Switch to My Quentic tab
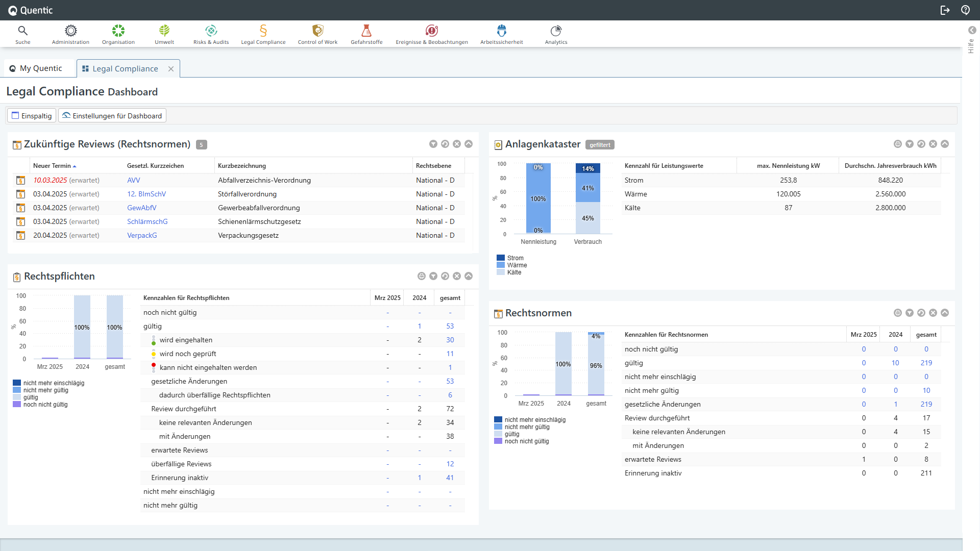 (x=36, y=68)
